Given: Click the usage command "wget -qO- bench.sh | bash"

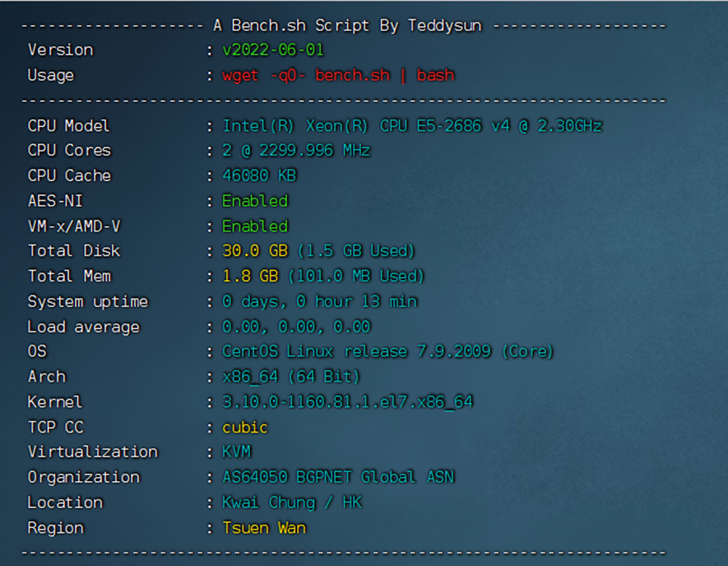Looking at the screenshot, I should (338, 75).
